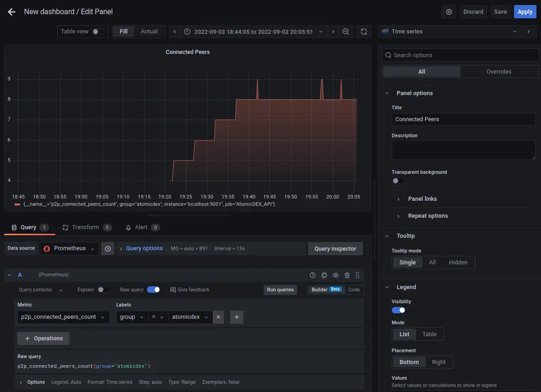
Task: Refresh the dashboard with the refresh icon
Action: (363, 31)
